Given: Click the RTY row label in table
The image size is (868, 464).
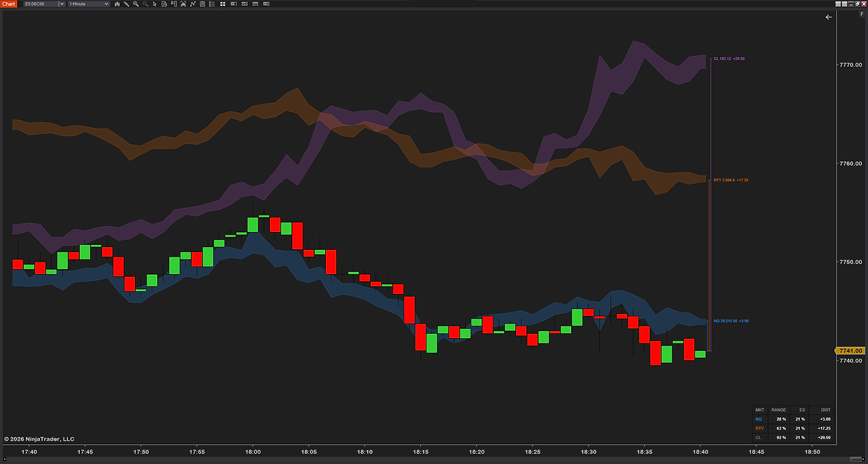Looking at the screenshot, I should pos(759,428).
